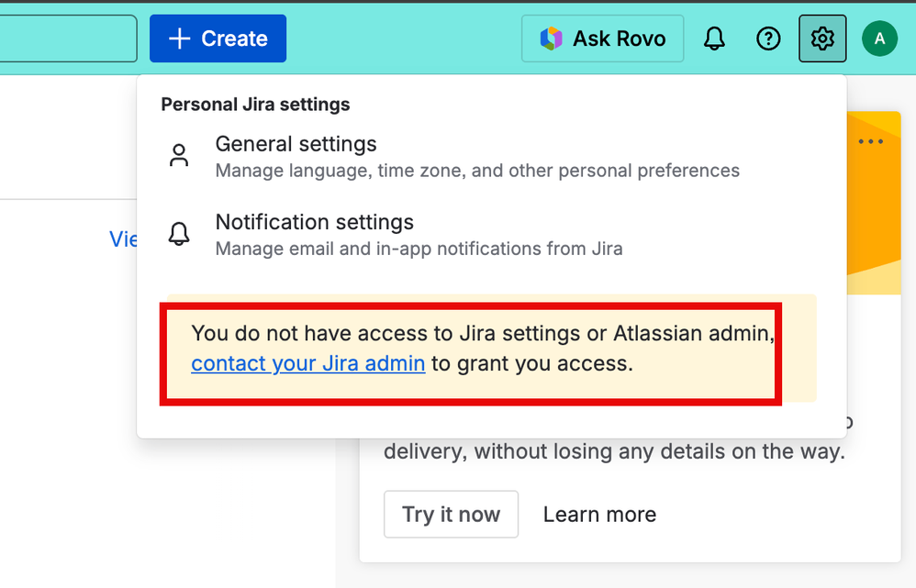Open General settings
Viewport: 916px width, 588px height.
click(491, 157)
